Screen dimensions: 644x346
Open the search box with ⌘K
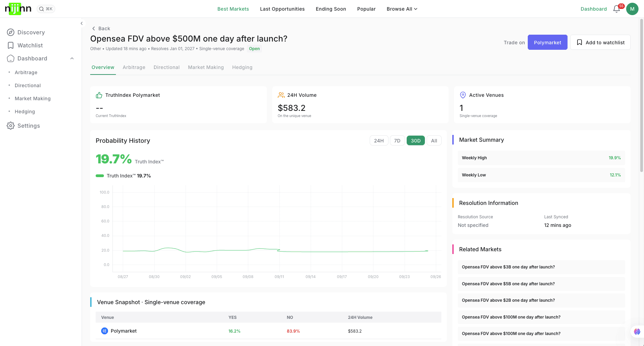[x=46, y=9]
